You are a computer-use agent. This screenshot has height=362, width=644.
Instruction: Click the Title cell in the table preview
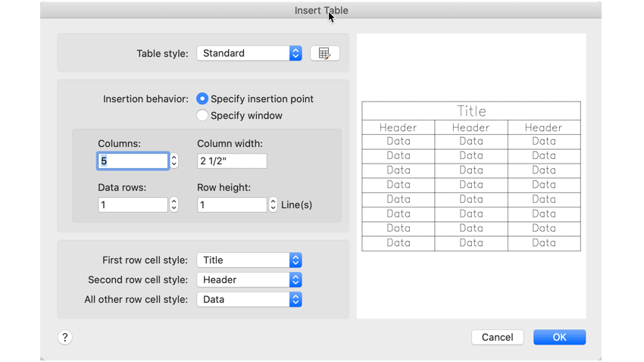(x=471, y=111)
